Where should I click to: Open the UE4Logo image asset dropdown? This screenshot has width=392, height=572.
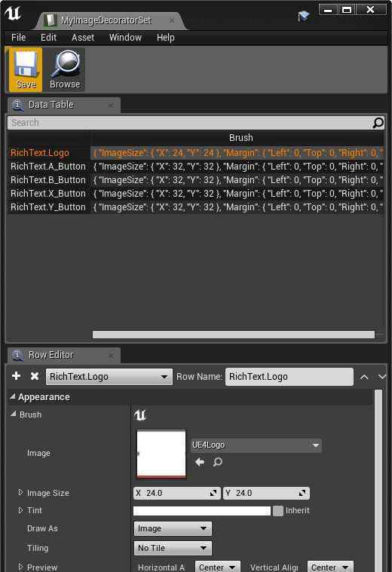click(x=256, y=445)
